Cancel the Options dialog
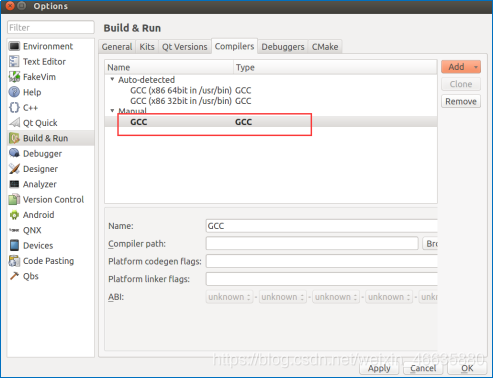 click(423, 368)
